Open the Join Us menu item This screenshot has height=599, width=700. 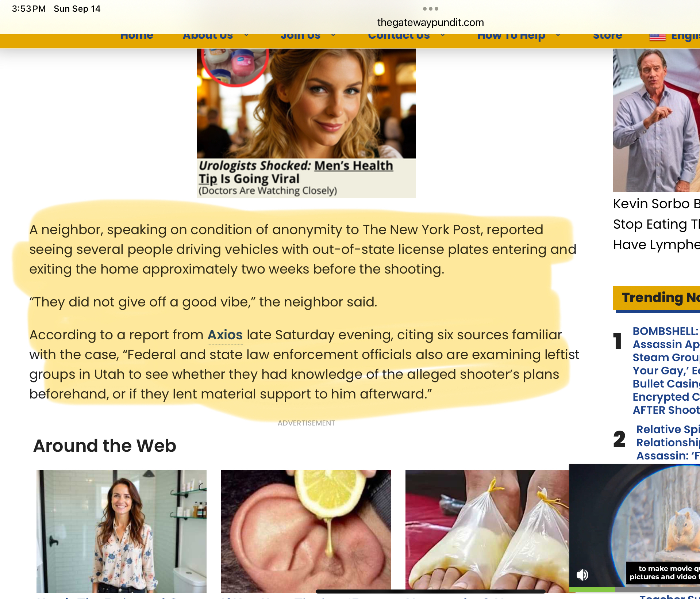click(x=300, y=36)
